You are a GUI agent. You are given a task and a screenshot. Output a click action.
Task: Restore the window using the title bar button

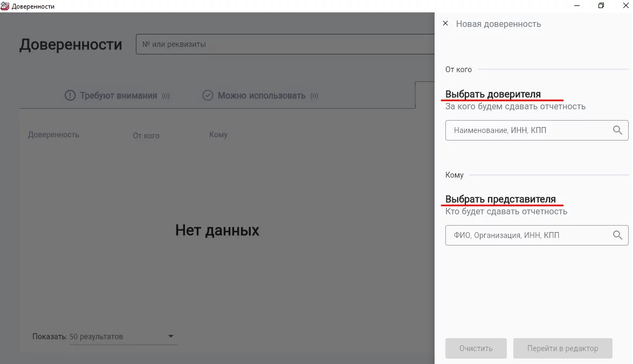(601, 6)
